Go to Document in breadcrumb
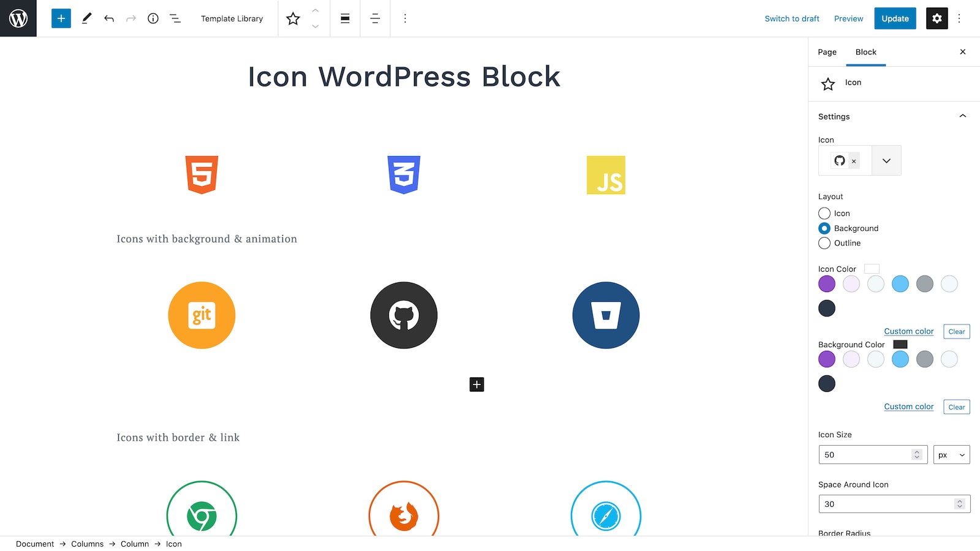This screenshot has width=980, height=551. (x=35, y=544)
